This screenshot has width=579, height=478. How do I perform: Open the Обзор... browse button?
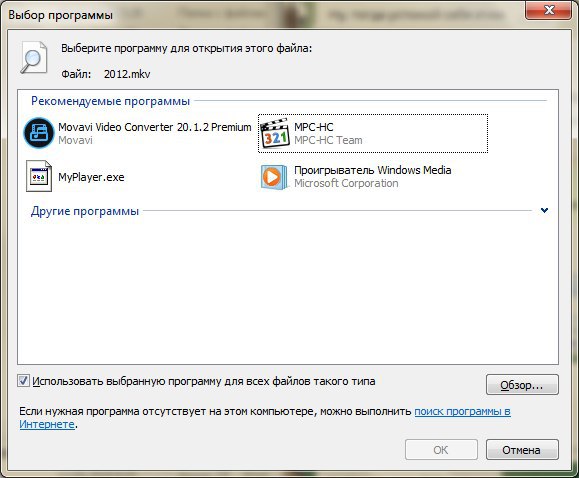click(522, 385)
